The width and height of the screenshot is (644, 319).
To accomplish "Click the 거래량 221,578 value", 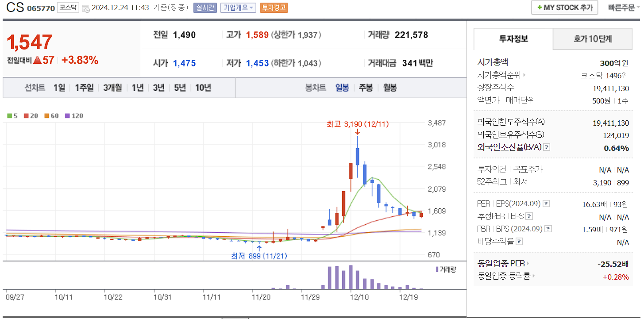I will [x=411, y=35].
